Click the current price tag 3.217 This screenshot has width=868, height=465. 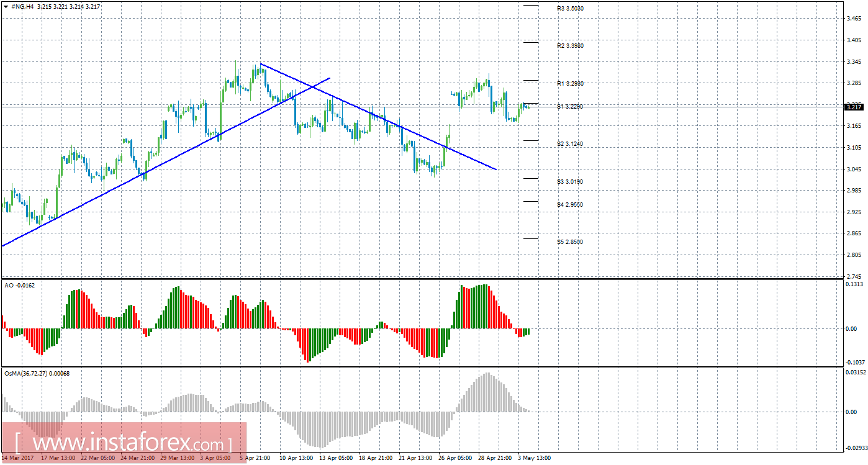(854, 107)
